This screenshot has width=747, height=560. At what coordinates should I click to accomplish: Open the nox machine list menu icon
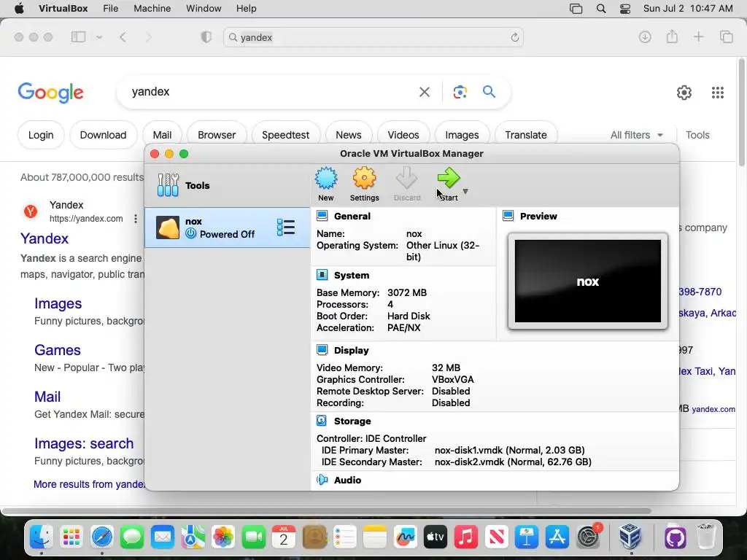coord(286,227)
